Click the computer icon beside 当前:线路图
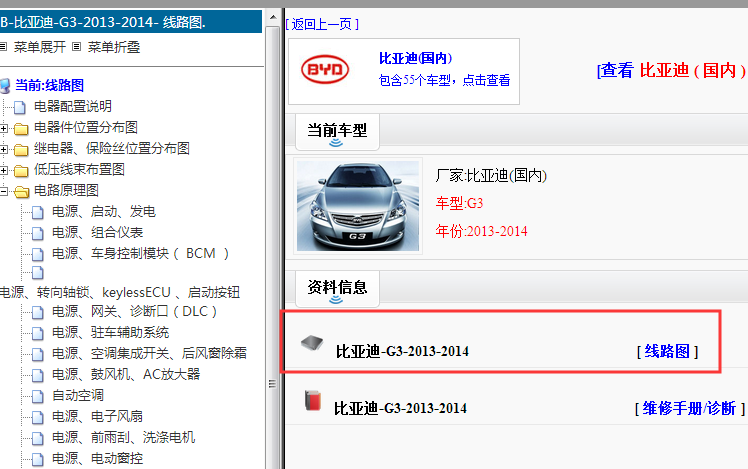748x469 pixels. click(5, 86)
